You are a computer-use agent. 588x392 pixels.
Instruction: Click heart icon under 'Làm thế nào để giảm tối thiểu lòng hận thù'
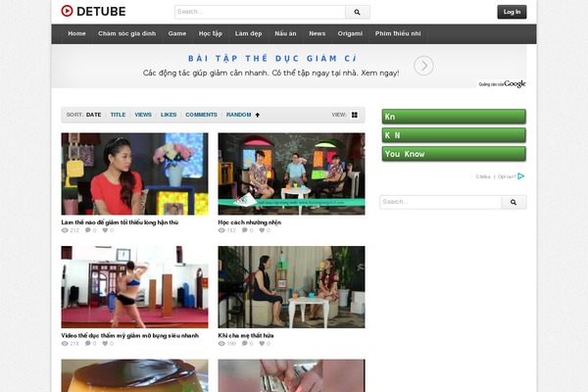click(x=106, y=230)
